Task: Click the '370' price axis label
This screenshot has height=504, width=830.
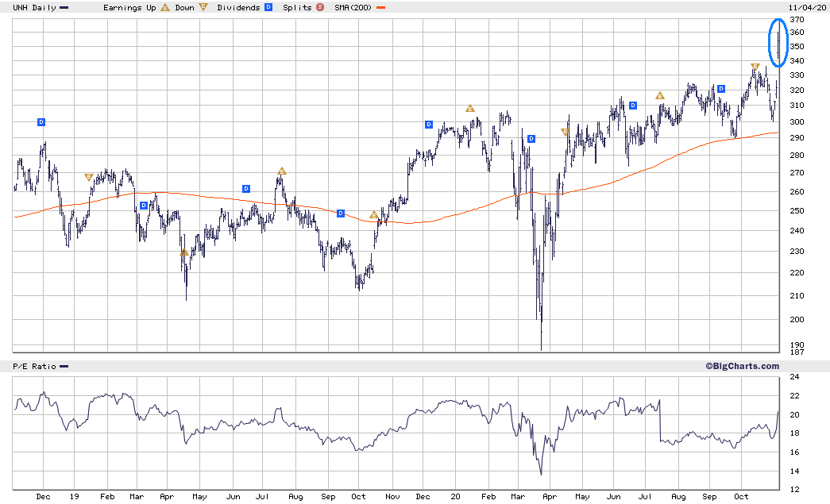Action: [797, 20]
